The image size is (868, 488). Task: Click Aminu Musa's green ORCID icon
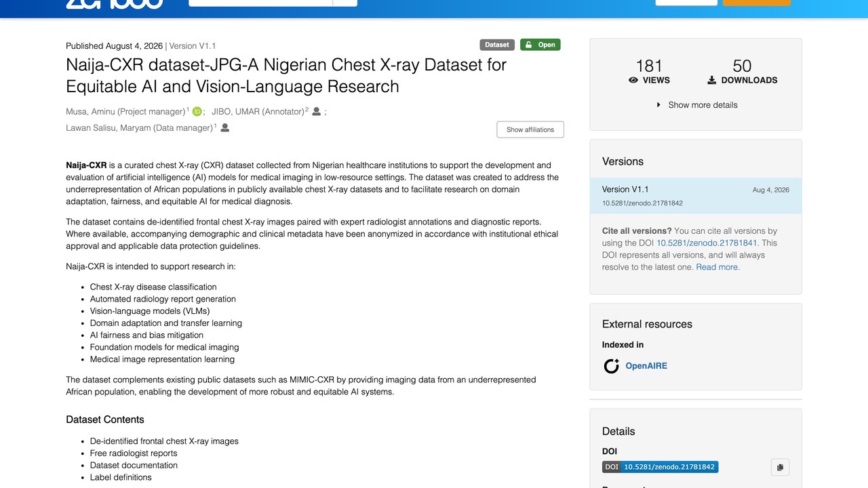(x=197, y=112)
